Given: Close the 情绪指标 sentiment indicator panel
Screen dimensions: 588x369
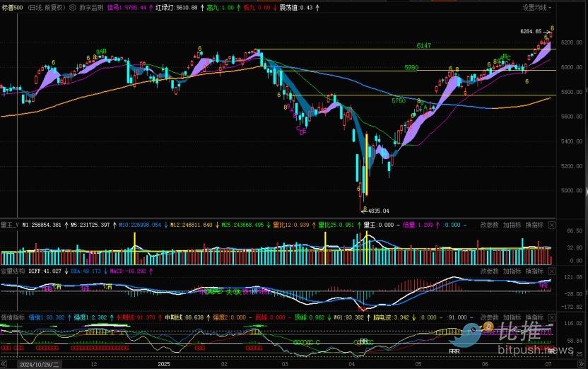Looking at the screenshot, I should tap(551, 317).
